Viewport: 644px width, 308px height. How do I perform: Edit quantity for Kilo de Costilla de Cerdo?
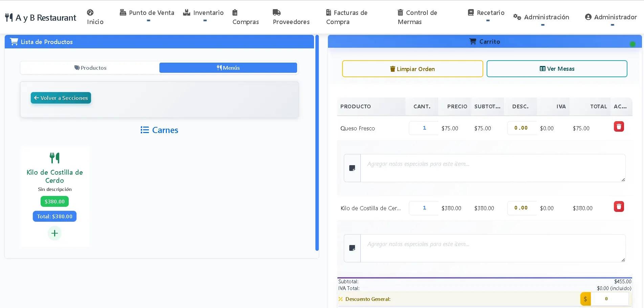(423, 208)
